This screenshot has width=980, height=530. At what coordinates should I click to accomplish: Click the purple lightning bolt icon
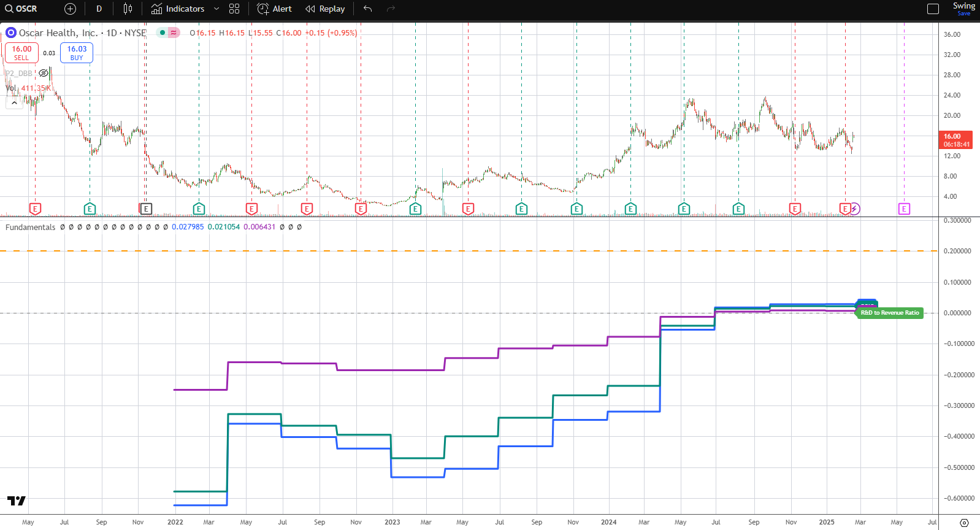coord(854,209)
